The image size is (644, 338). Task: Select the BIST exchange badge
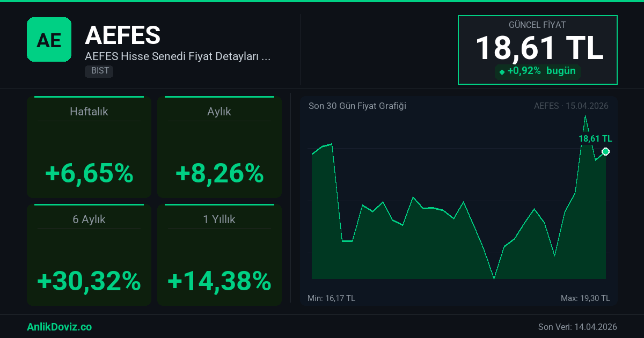[99, 71]
